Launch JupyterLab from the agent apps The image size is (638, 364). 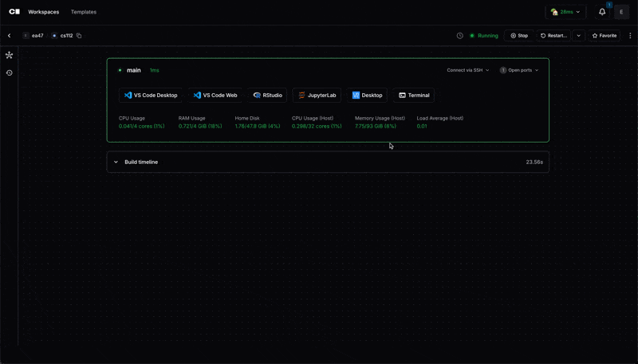coord(317,96)
